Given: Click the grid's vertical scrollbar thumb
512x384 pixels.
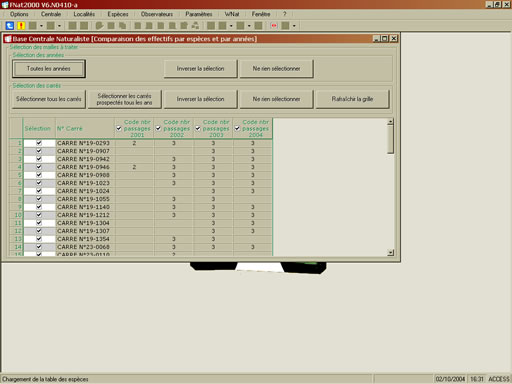Looking at the screenshot, I should [391, 139].
